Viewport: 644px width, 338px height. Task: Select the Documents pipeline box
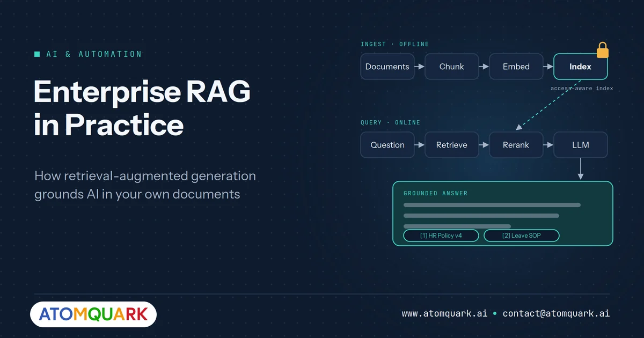387,67
